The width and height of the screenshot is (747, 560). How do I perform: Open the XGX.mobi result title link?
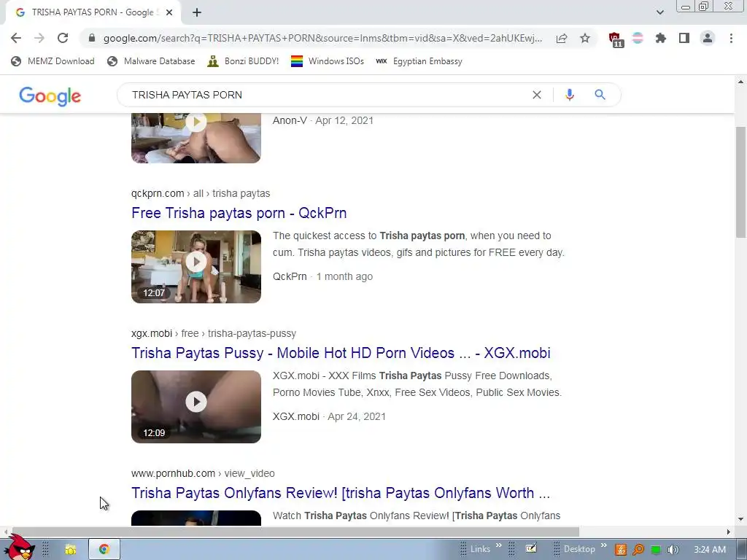tap(341, 353)
